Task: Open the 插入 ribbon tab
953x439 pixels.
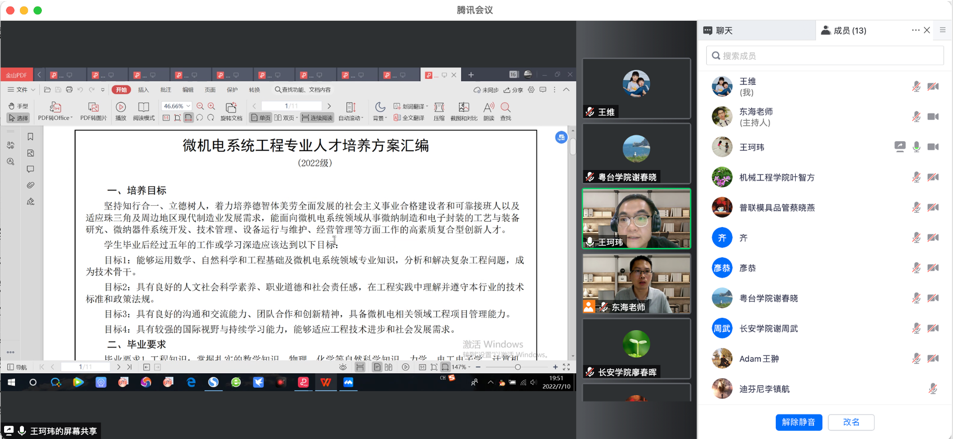Action: click(143, 90)
